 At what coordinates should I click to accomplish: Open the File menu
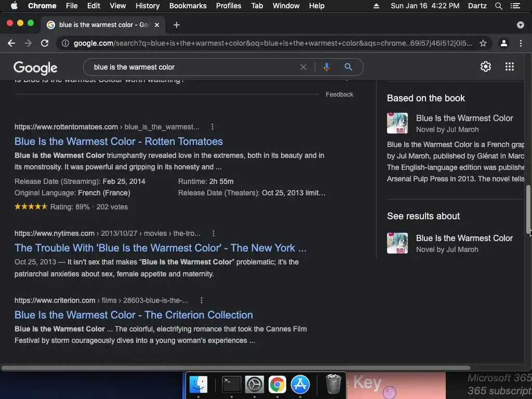click(72, 6)
